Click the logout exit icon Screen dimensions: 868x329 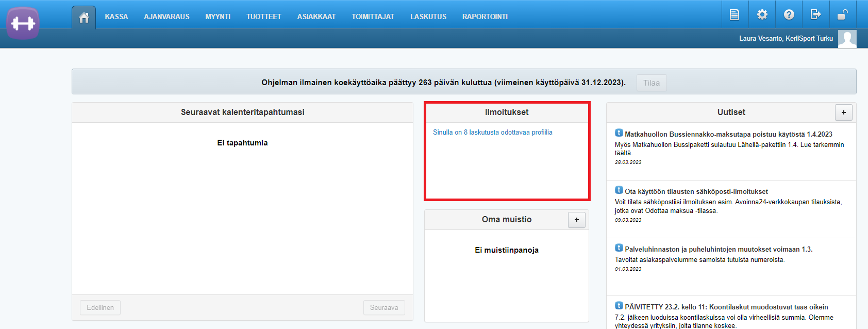coord(815,14)
